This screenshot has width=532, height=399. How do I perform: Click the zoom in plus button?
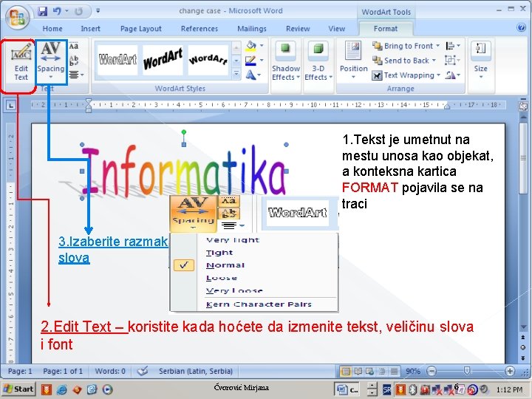click(510, 371)
